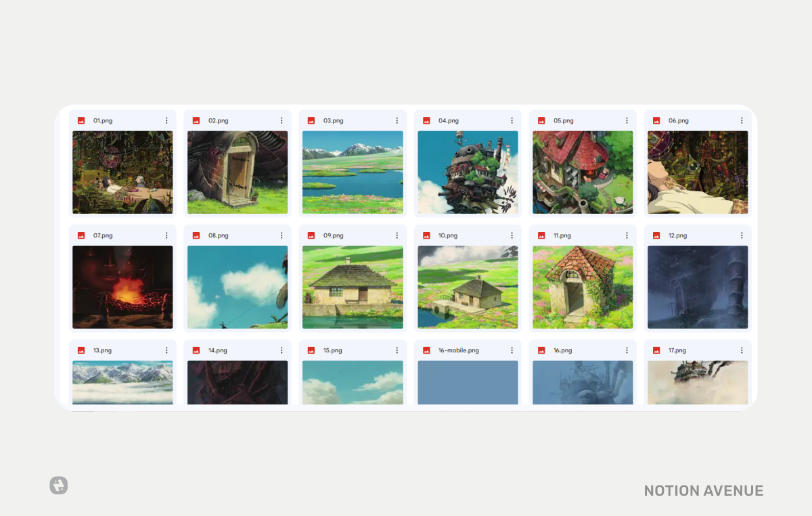Open the more options menu for 14.png
The image size is (812, 516).
click(x=281, y=350)
